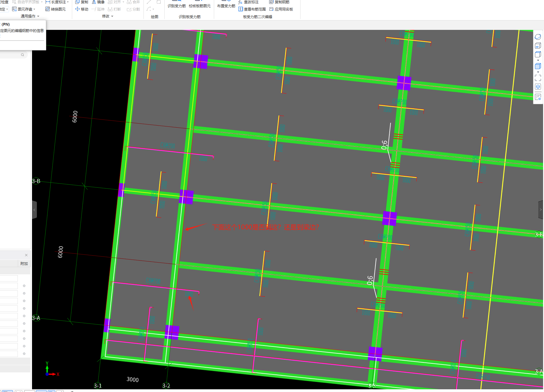
Task: Click the 布置受力筋 button
Action: tap(226, 4)
